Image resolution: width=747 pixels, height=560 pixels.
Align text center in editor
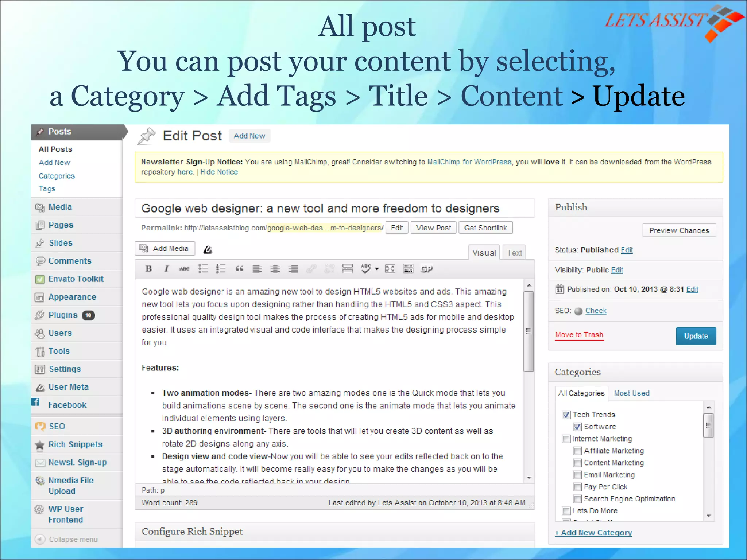pos(275,269)
